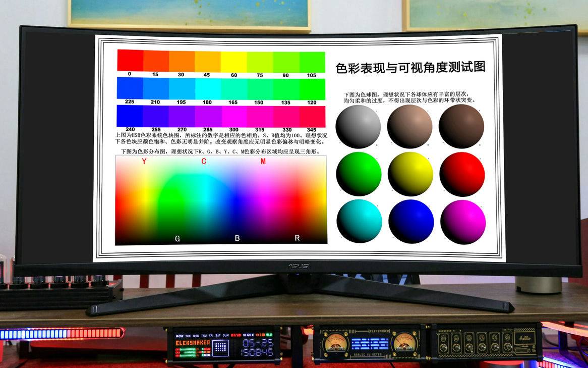Click the 色彩表现与可视角度测试图 title
The width and height of the screenshot is (588, 368).
coord(410,67)
